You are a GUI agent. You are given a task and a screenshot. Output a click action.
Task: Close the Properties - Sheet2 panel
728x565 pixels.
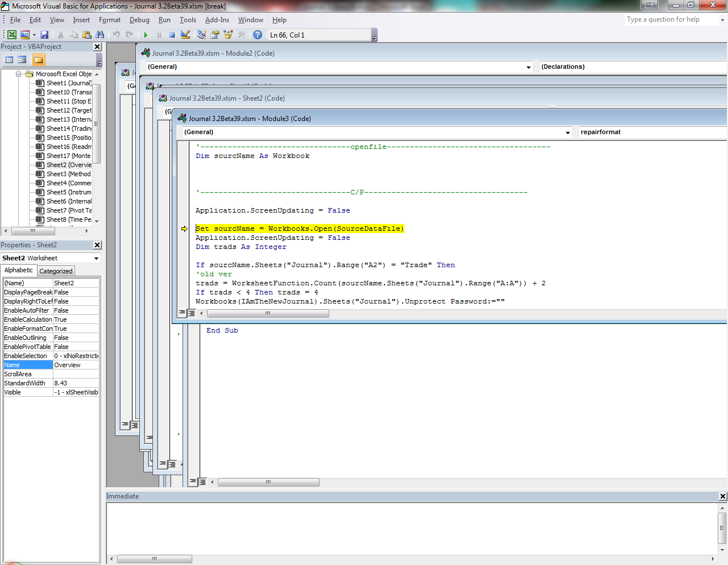coord(97,245)
